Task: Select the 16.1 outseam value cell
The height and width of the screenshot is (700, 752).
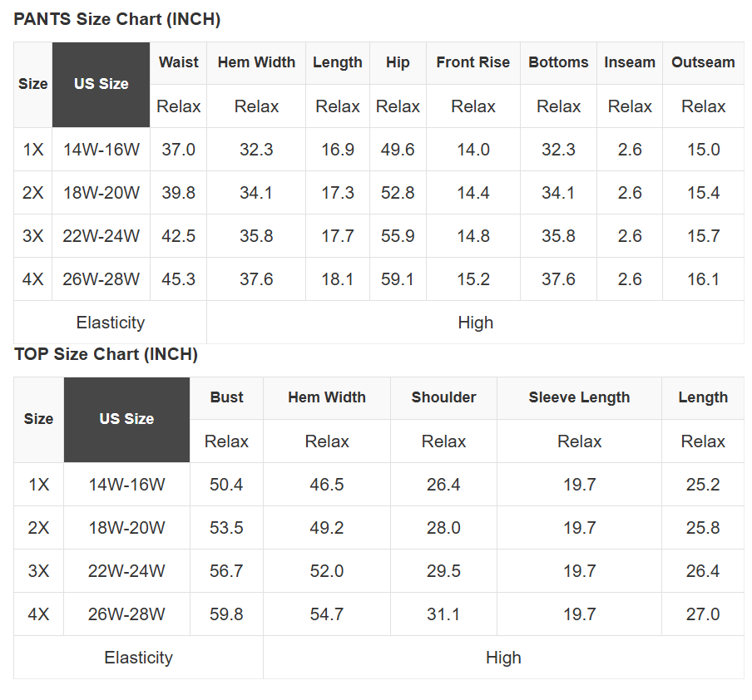Action: (x=703, y=279)
